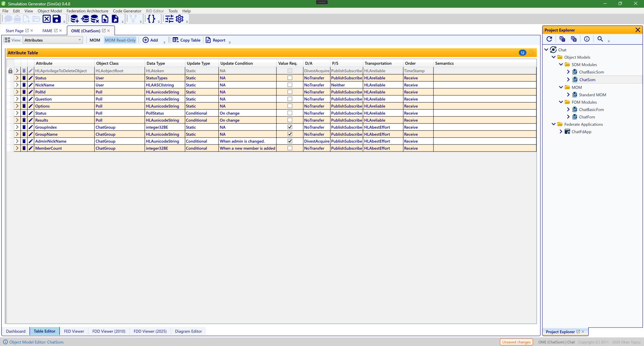This screenshot has height=346, width=644.
Task: Collapse all nodes in Project Explorer
Action: [x=562, y=39]
